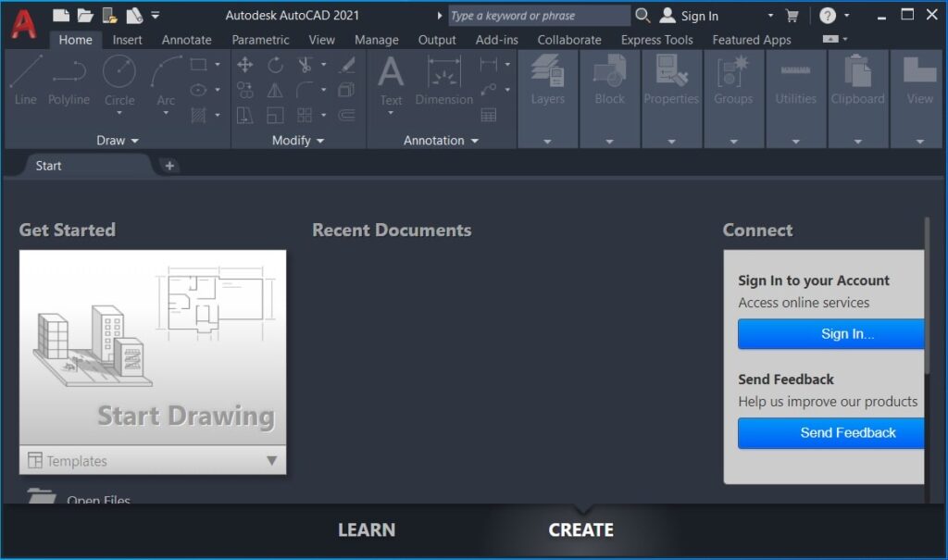Expand the Help dropdown arrow
This screenshot has height=560, width=948.
[847, 15]
